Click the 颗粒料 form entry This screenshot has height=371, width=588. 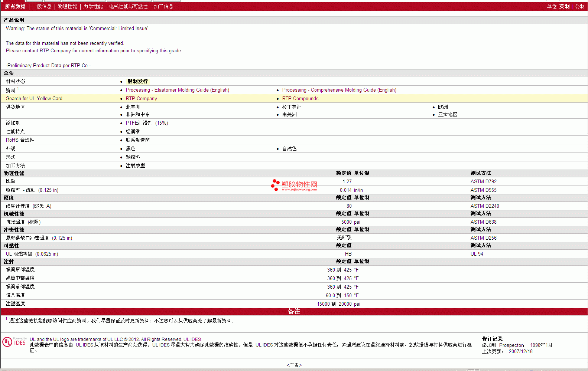(133, 157)
